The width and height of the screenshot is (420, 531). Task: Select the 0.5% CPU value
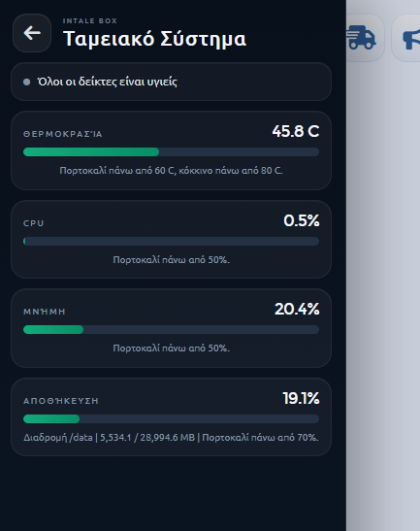[x=302, y=220]
